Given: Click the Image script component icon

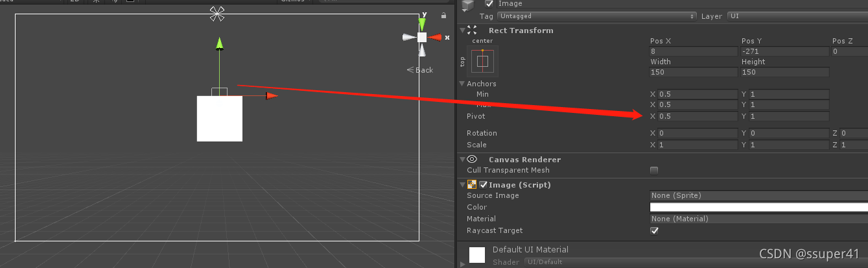Looking at the screenshot, I should 472,184.
